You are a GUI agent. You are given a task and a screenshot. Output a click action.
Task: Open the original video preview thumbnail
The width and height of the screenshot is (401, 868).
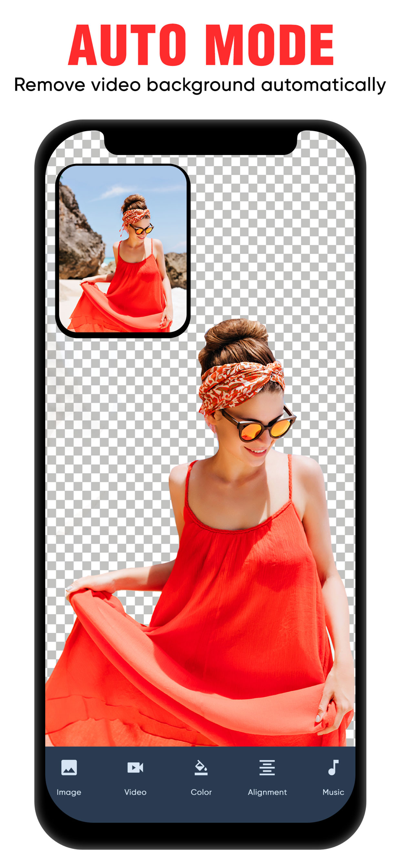[123, 250]
